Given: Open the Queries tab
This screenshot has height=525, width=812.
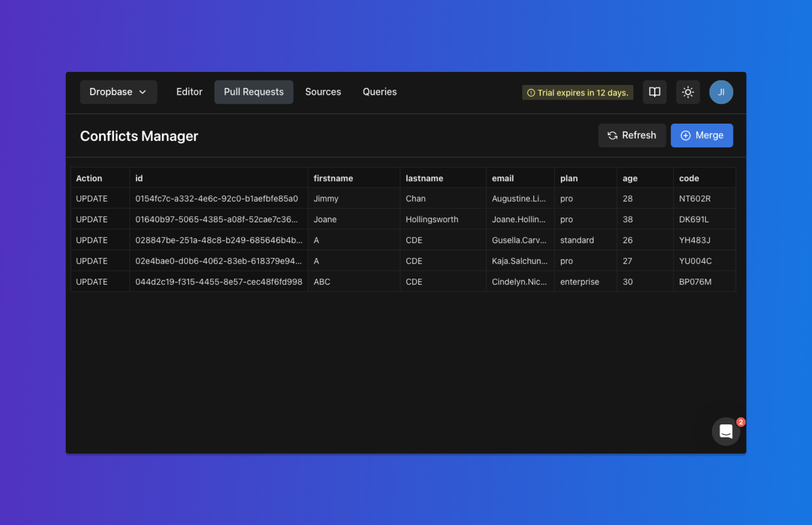Looking at the screenshot, I should [379, 92].
